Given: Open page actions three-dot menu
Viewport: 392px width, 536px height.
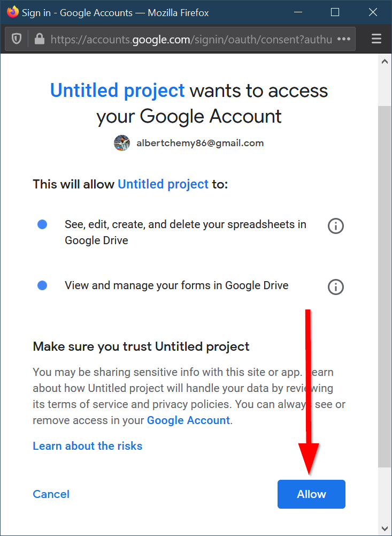Looking at the screenshot, I should [344, 39].
